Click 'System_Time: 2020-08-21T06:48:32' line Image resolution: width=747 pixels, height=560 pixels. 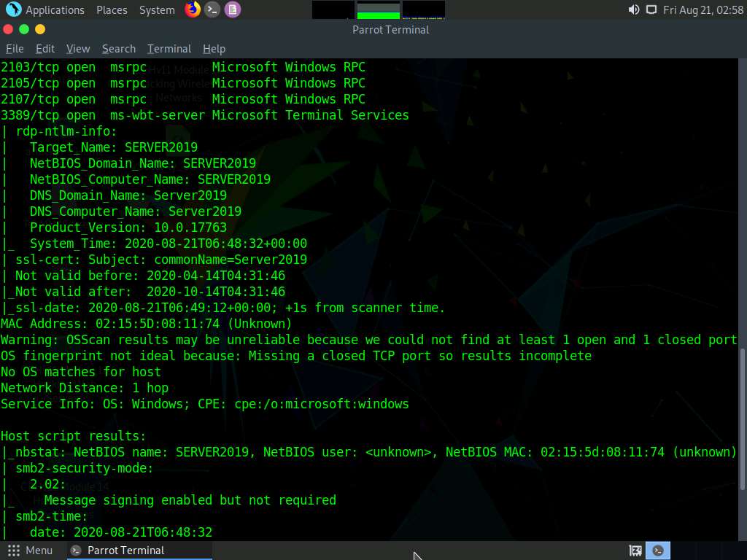click(169, 244)
